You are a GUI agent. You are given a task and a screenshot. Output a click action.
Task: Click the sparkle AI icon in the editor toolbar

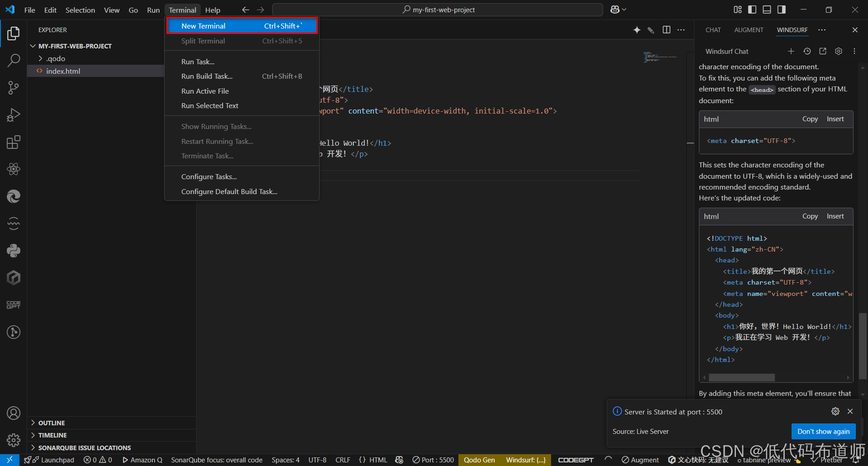pos(637,30)
